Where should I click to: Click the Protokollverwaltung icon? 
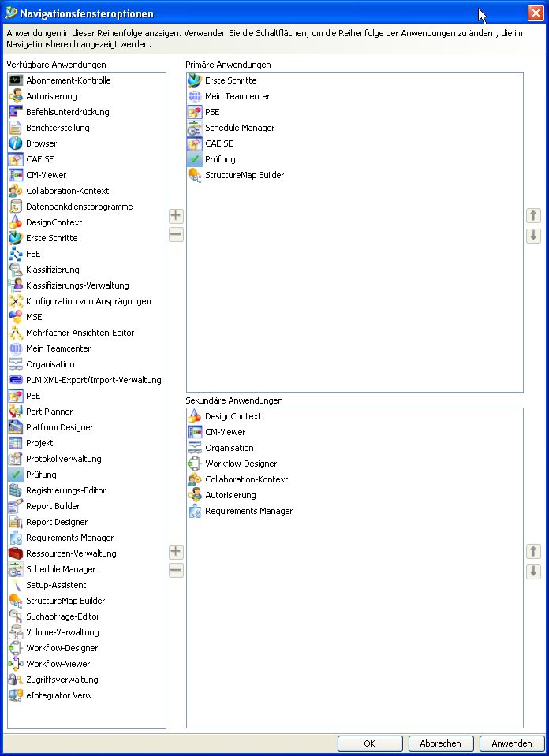16,459
